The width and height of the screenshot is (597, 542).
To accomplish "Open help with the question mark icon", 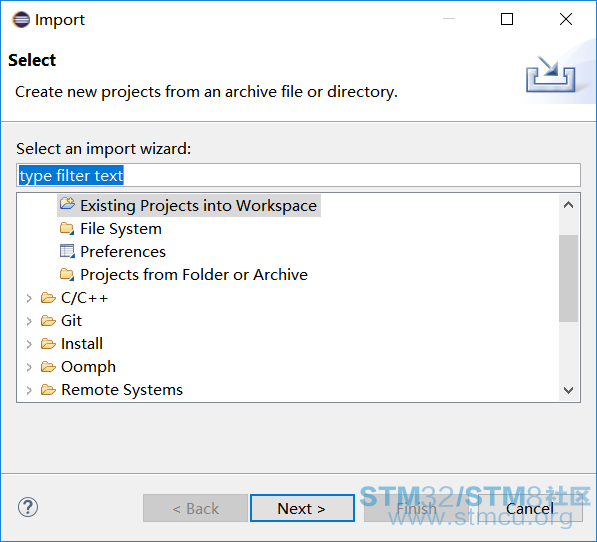I will pyautogui.click(x=28, y=507).
